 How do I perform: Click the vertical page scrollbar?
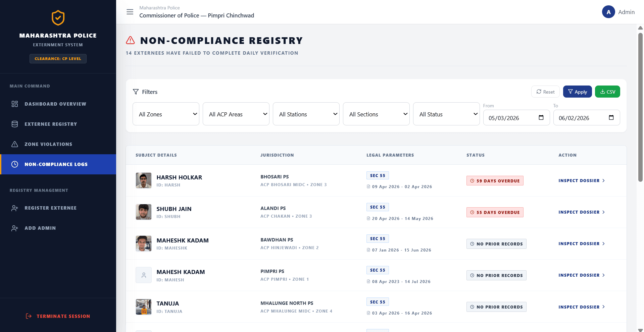click(x=640, y=107)
